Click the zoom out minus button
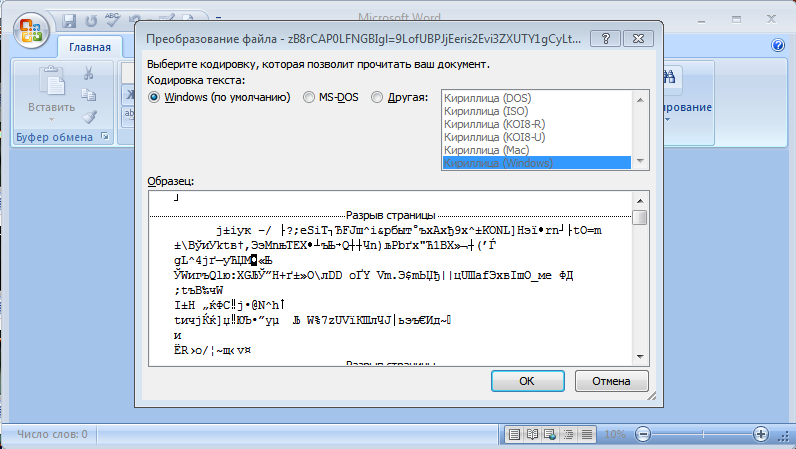 (643, 434)
